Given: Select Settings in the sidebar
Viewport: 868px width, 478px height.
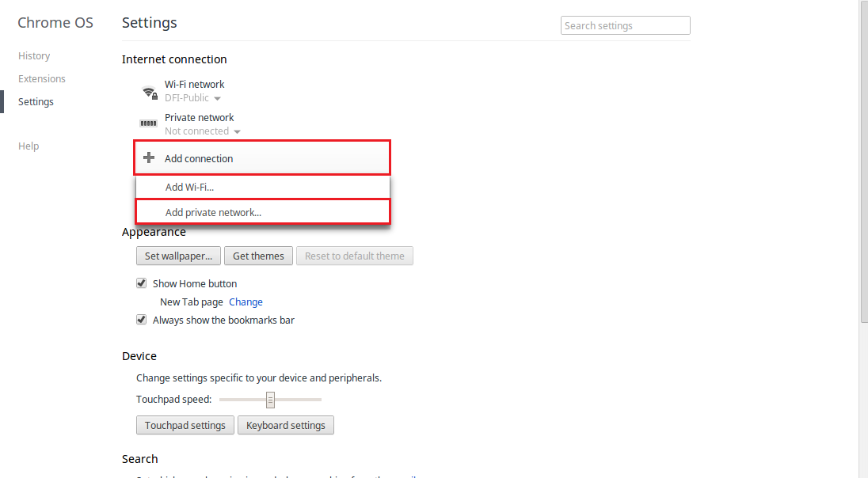Looking at the screenshot, I should [x=36, y=101].
